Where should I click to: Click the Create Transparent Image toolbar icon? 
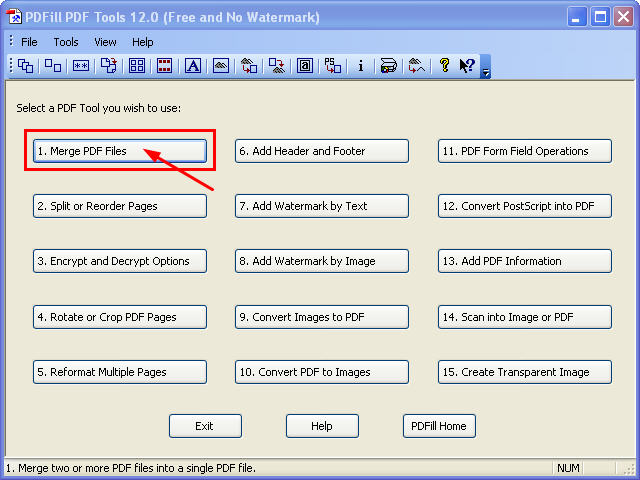coord(416,65)
